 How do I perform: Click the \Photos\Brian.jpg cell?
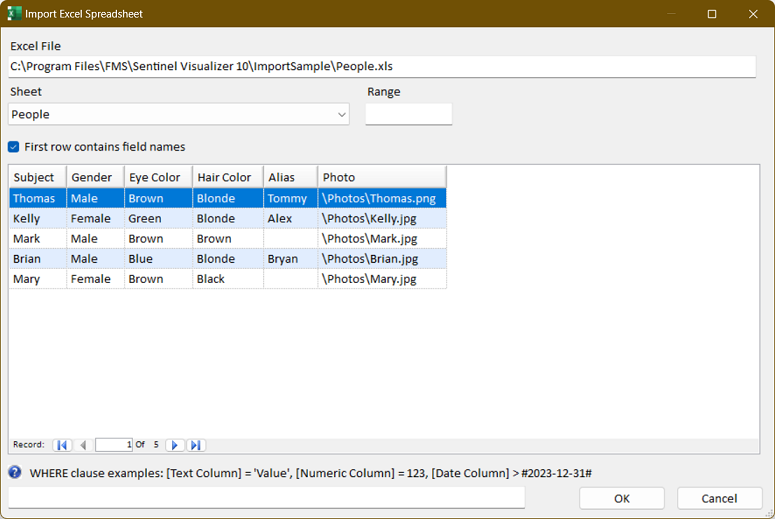(x=382, y=259)
